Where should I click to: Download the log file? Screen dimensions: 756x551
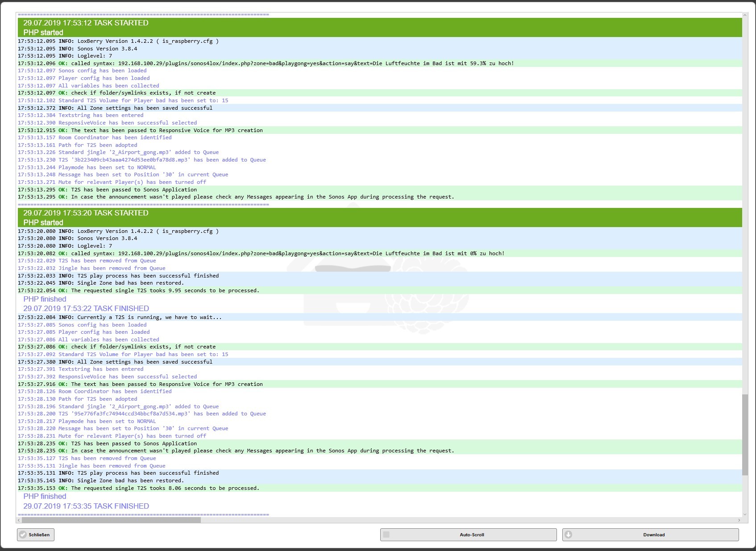pos(650,534)
